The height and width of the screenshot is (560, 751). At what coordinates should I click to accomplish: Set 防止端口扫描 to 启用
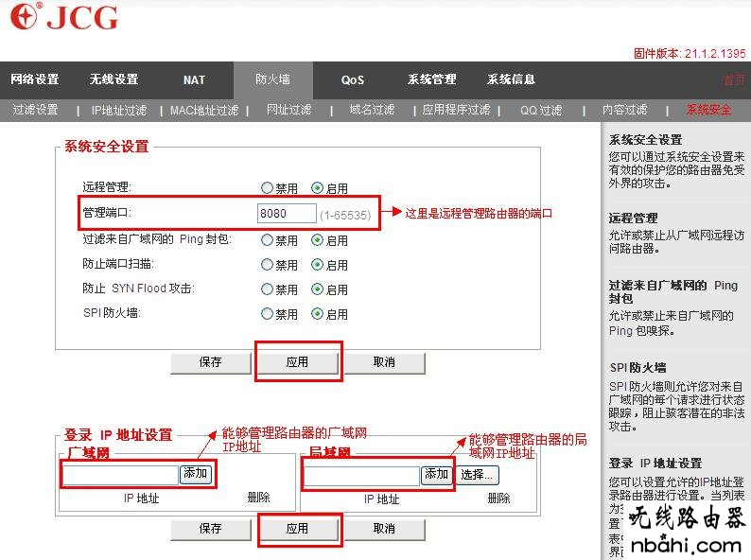pyautogui.click(x=317, y=265)
